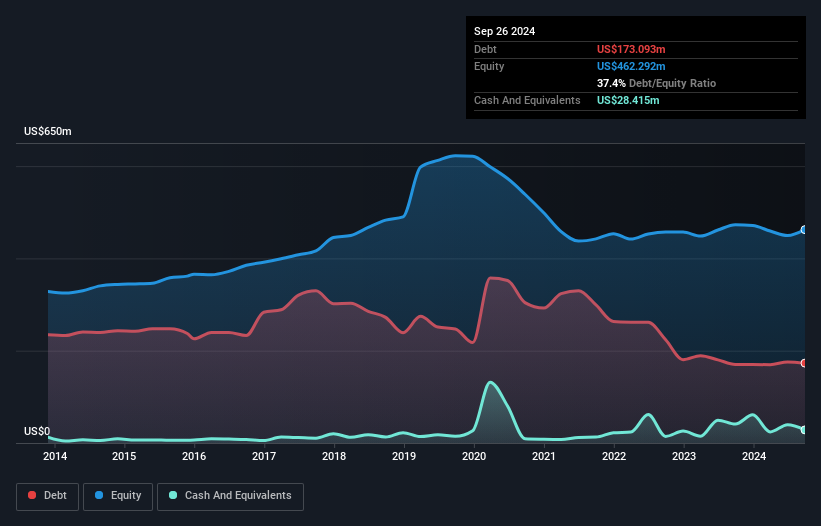Click the blue Equity endpoint marker
This screenshot has width=821, height=526.
(804, 230)
